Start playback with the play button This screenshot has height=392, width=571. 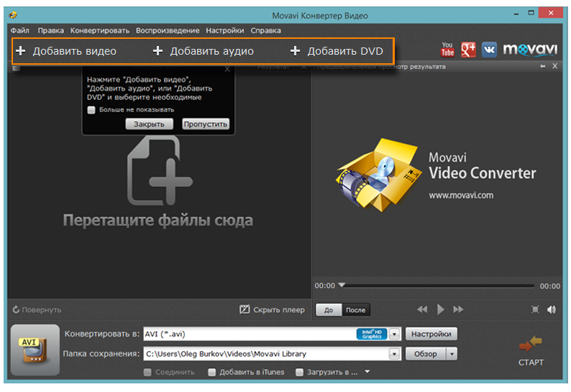click(440, 309)
